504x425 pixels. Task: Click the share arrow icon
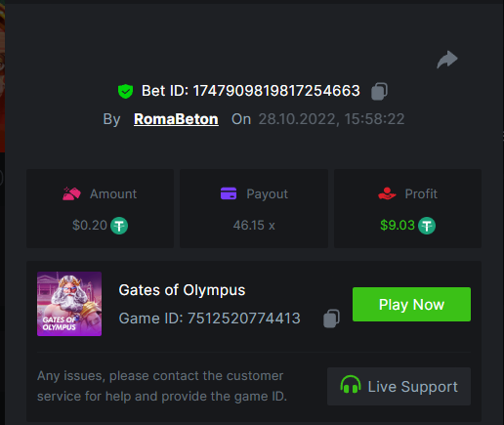447,60
